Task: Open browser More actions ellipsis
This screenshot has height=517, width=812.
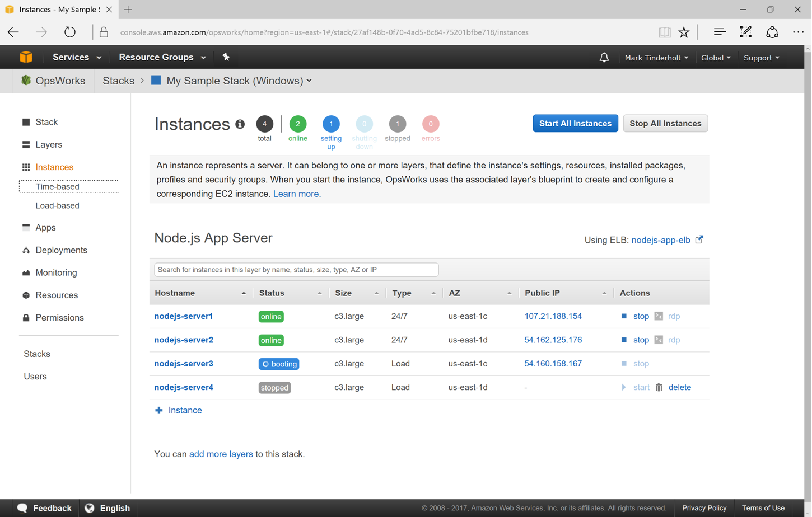Action: pyautogui.click(x=798, y=32)
